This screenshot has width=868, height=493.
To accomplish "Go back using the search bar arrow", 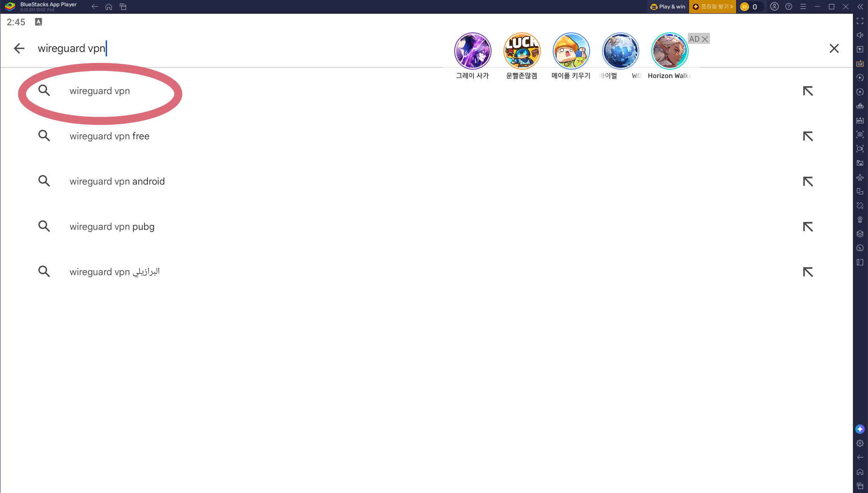I will (x=19, y=48).
